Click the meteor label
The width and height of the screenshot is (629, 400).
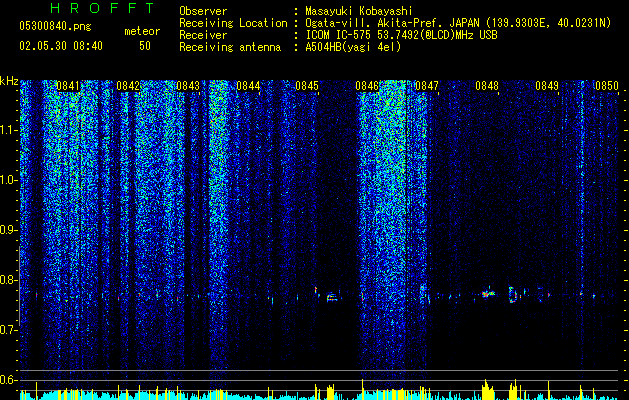point(142,31)
